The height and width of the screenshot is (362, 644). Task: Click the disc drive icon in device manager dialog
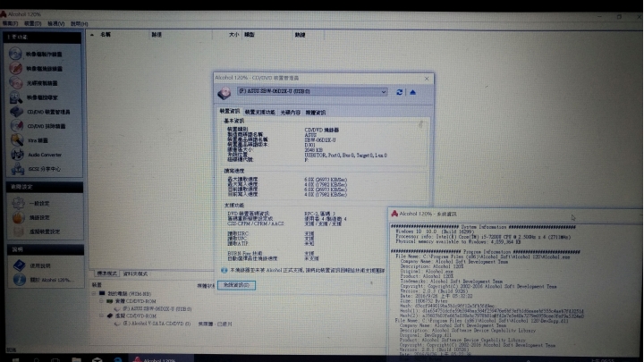click(x=225, y=93)
